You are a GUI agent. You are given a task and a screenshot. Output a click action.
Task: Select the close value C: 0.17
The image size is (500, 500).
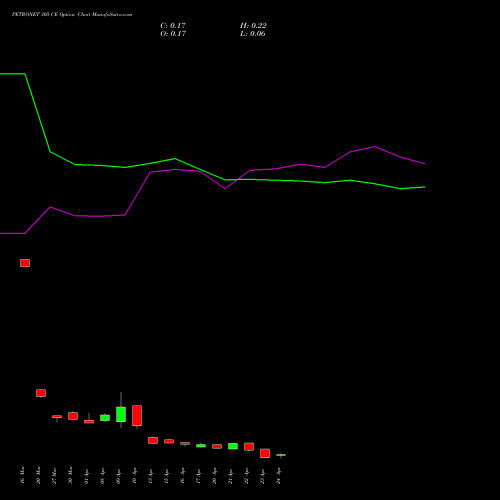click(x=173, y=26)
